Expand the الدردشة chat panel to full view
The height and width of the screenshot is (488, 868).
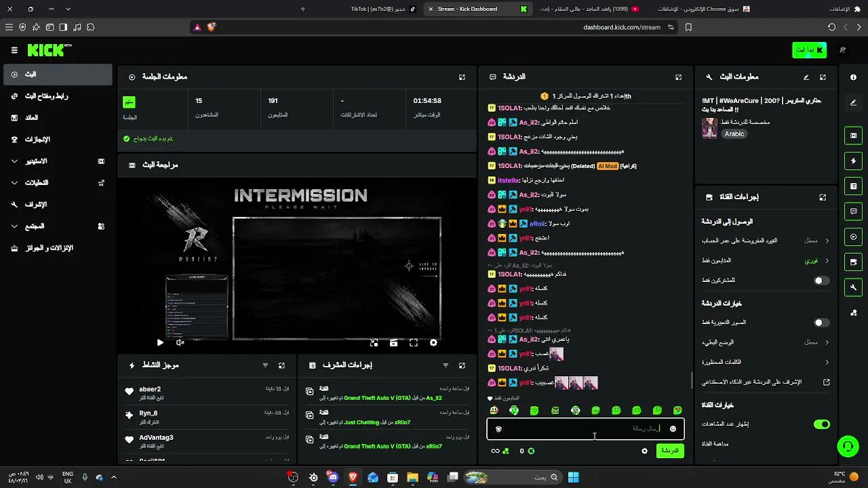pos(678,77)
